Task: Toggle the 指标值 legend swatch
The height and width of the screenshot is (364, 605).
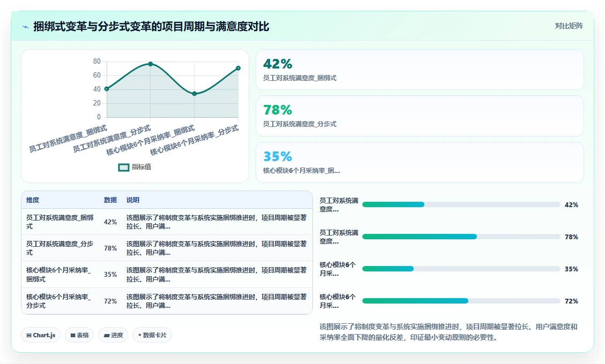Action: (123, 168)
